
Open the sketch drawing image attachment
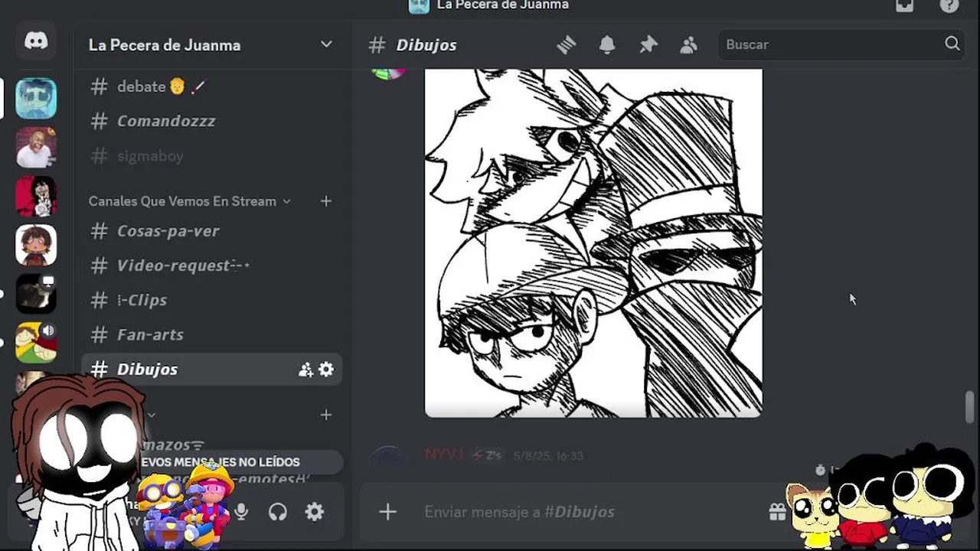(593, 243)
